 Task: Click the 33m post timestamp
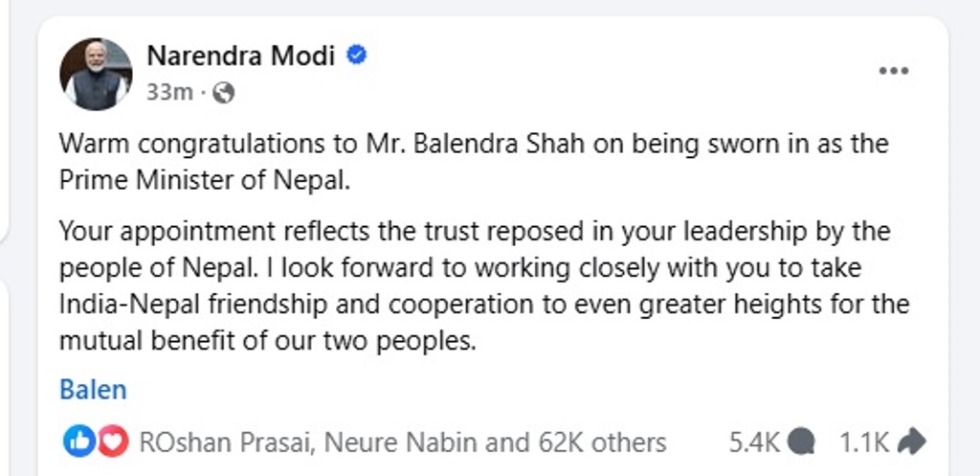(x=169, y=93)
